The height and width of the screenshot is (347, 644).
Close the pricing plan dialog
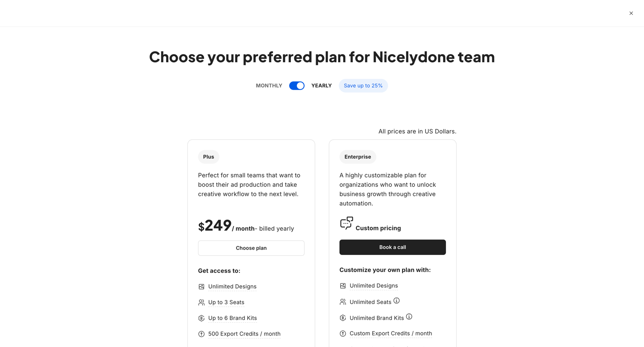pos(631,13)
